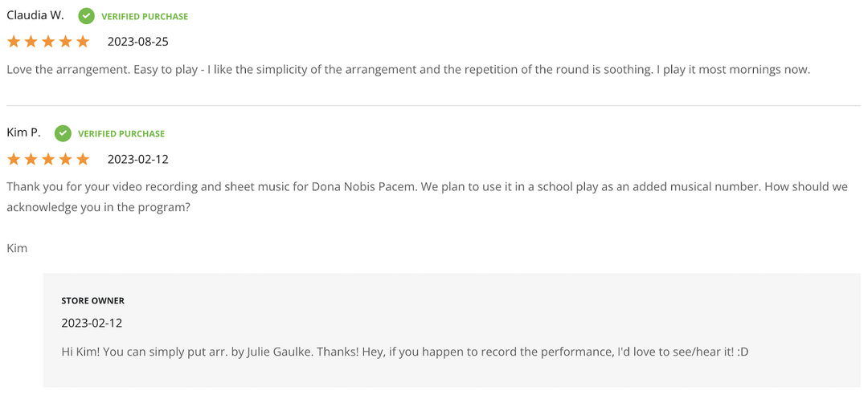Click Verified Purchase label on Claudia's review

point(145,16)
